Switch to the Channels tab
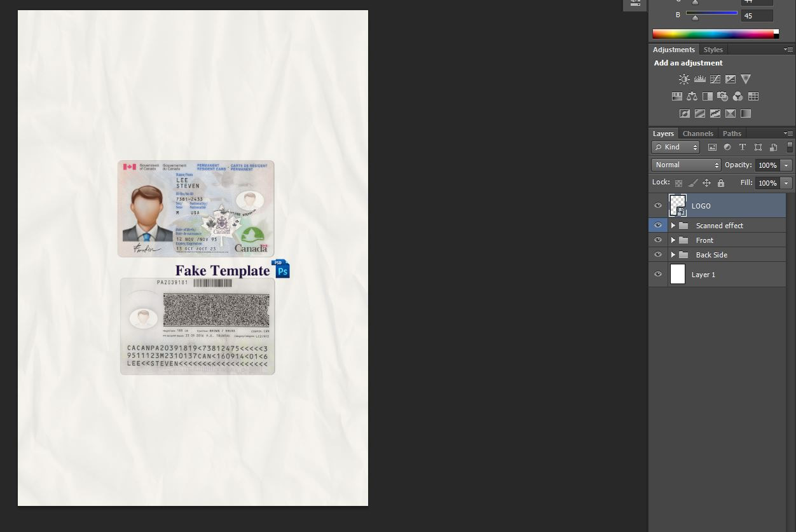 [697, 133]
